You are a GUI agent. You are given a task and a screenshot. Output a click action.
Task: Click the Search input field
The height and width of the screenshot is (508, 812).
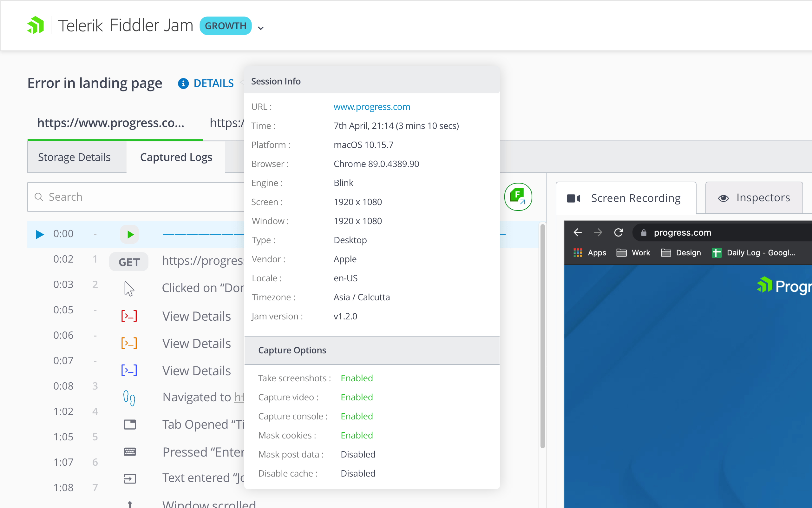pyautogui.click(x=136, y=197)
